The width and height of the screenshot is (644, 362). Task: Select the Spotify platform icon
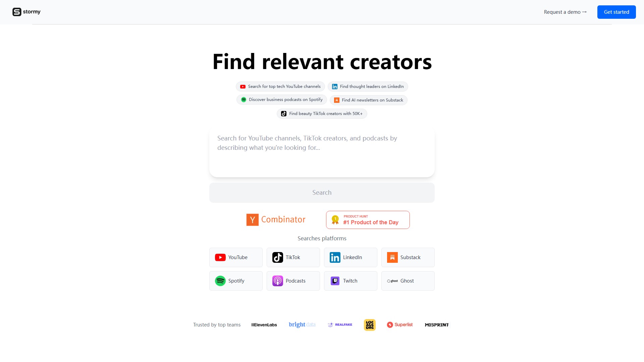click(220, 281)
